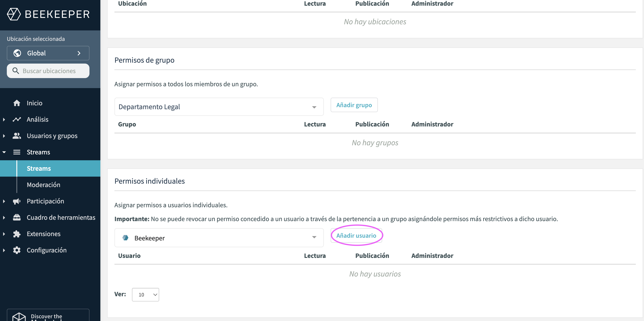
Task: Click the Extensiones puzzle piece icon
Action: point(17,234)
